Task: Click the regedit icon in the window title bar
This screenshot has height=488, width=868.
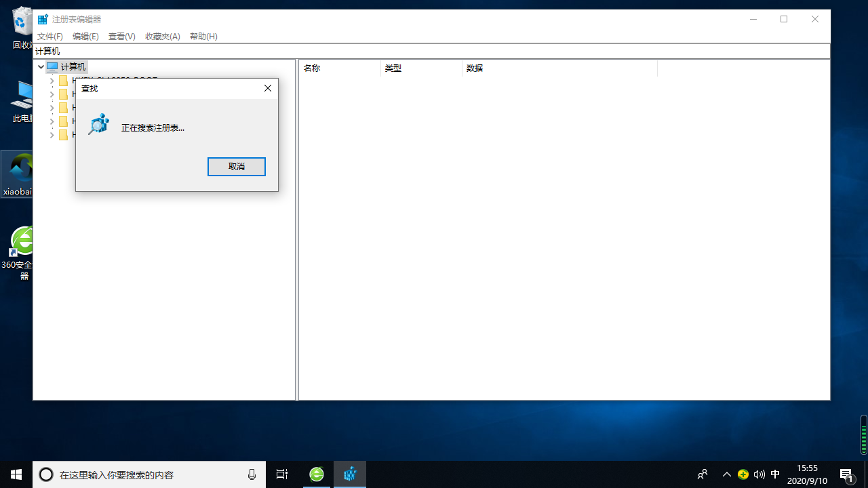Action: pyautogui.click(x=43, y=20)
